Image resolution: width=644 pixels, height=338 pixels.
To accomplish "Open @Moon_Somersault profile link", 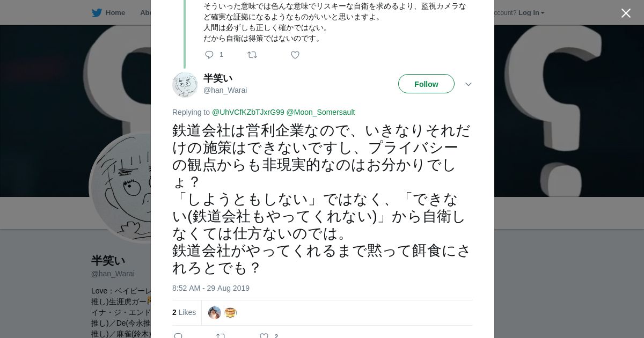I will [320, 112].
